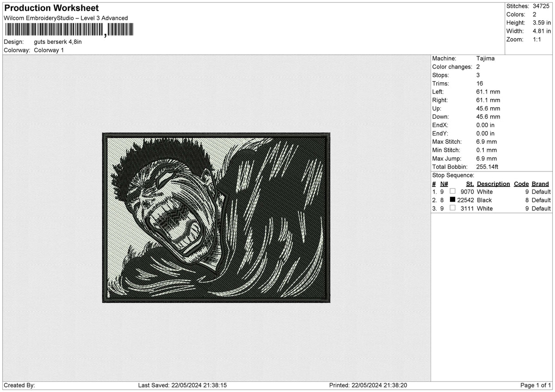Click the stitch count '22542' in row 2
The image size is (555, 392).
point(466,200)
